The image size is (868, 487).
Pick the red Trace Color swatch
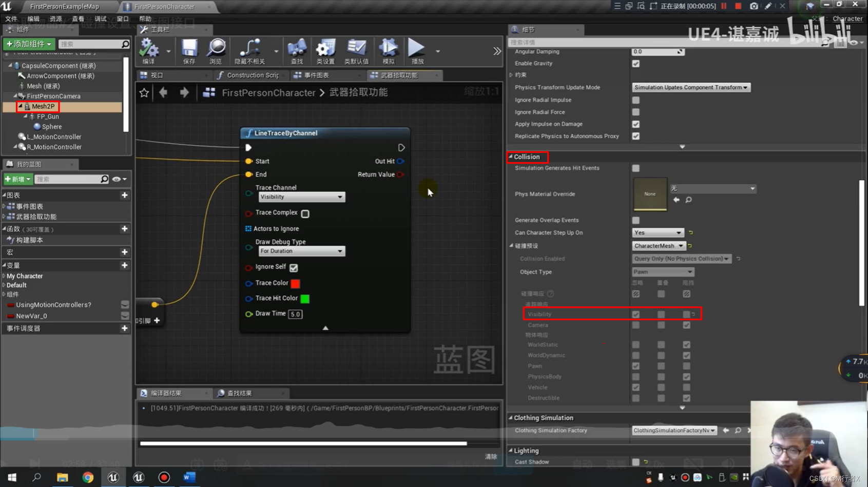coord(295,283)
